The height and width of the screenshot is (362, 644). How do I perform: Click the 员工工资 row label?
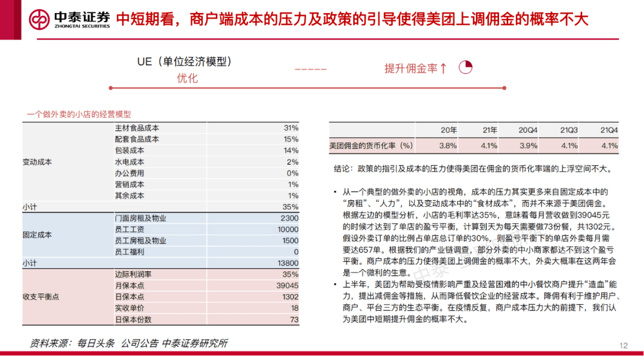129,229
